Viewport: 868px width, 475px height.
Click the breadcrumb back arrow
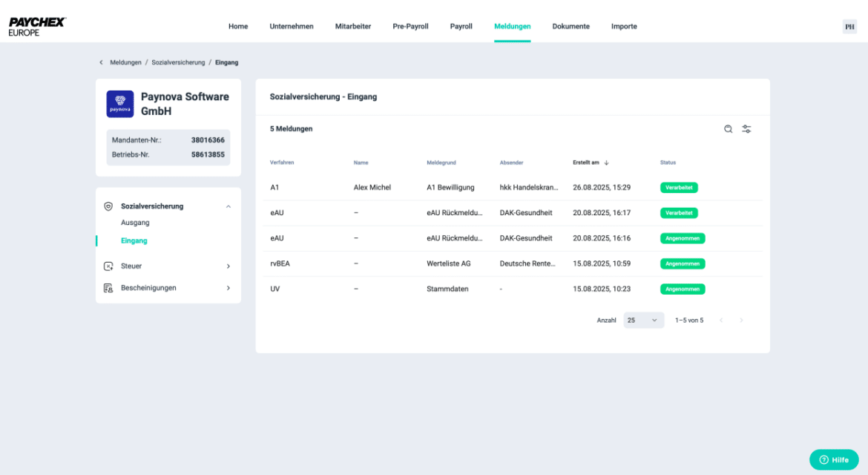tap(101, 62)
